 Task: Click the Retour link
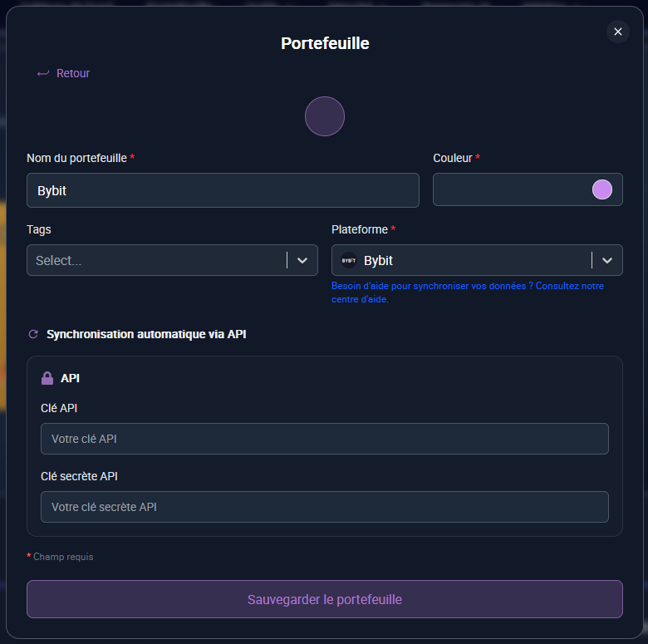tap(73, 73)
